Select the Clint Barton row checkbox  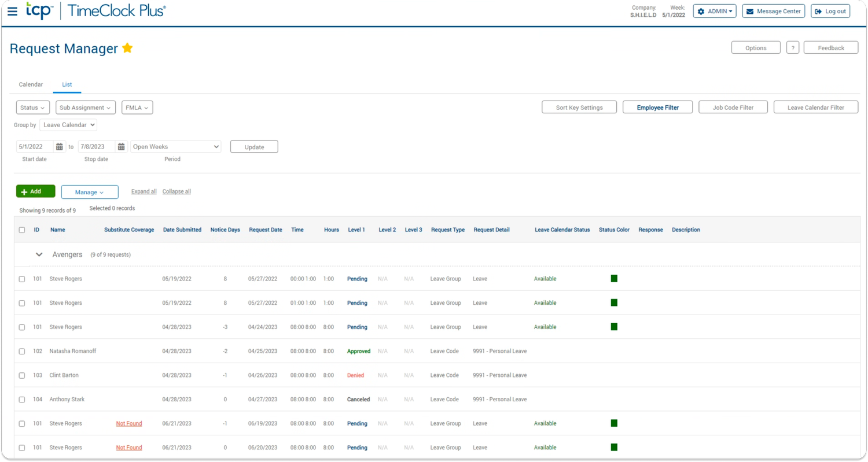click(22, 376)
